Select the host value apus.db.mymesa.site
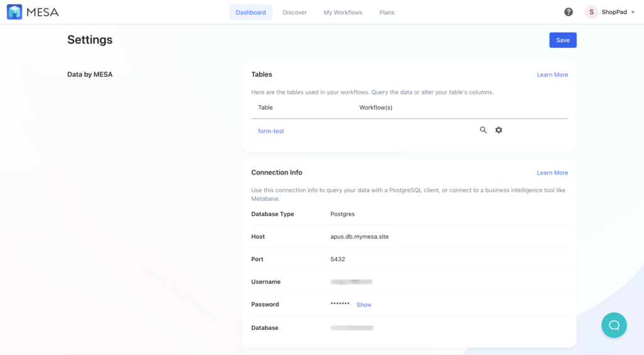The width and height of the screenshot is (644, 355). (x=359, y=237)
